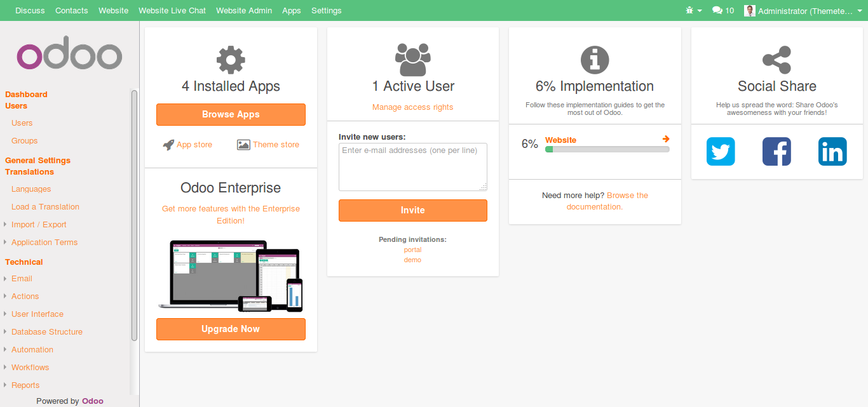Click the gear icon above Installed Apps
Screen dimensions: 868x407
click(230, 58)
